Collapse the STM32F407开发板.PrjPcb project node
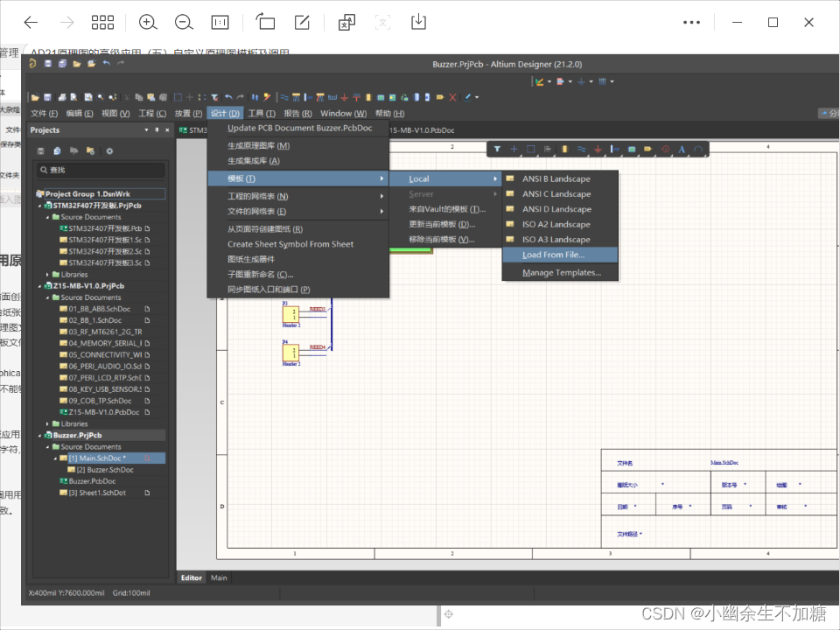The image size is (840, 630). click(x=39, y=206)
